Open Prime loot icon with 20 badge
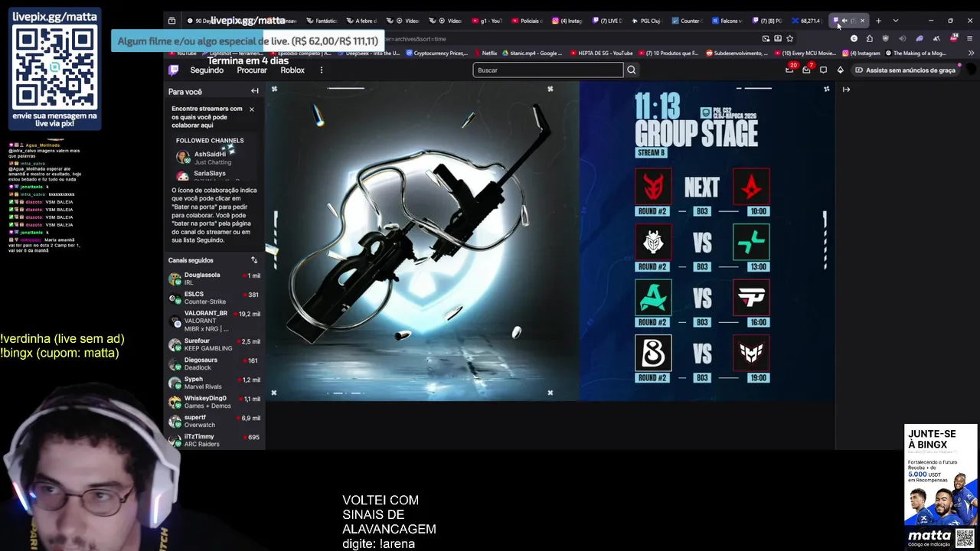 789,70
